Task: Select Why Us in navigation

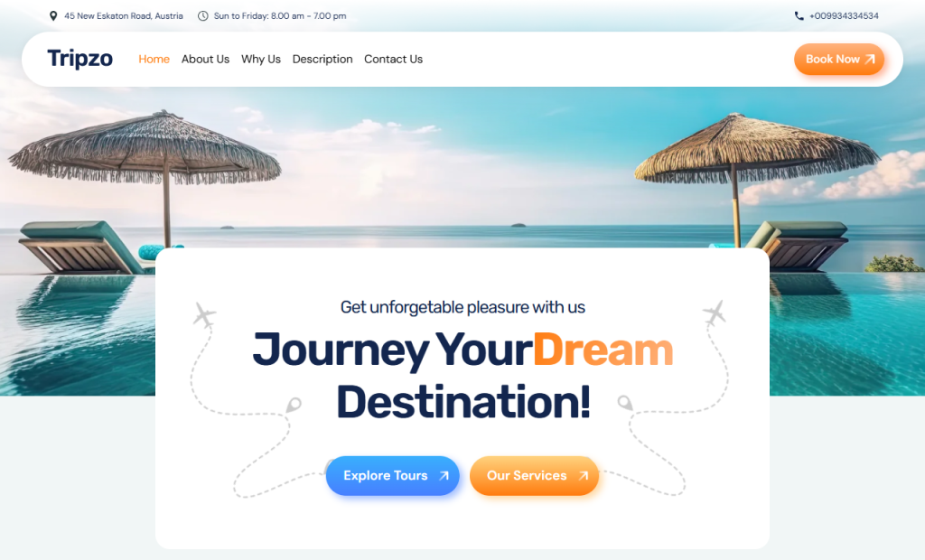Action: [x=261, y=59]
